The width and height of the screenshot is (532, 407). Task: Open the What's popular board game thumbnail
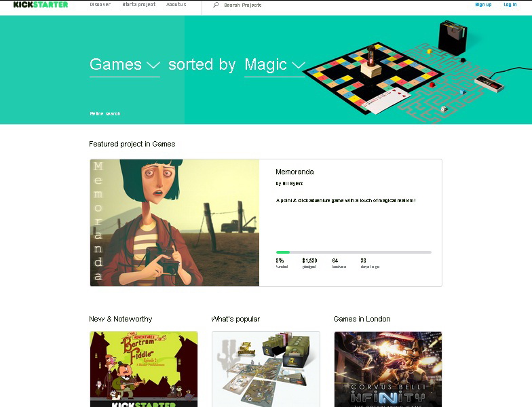[266, 369]
